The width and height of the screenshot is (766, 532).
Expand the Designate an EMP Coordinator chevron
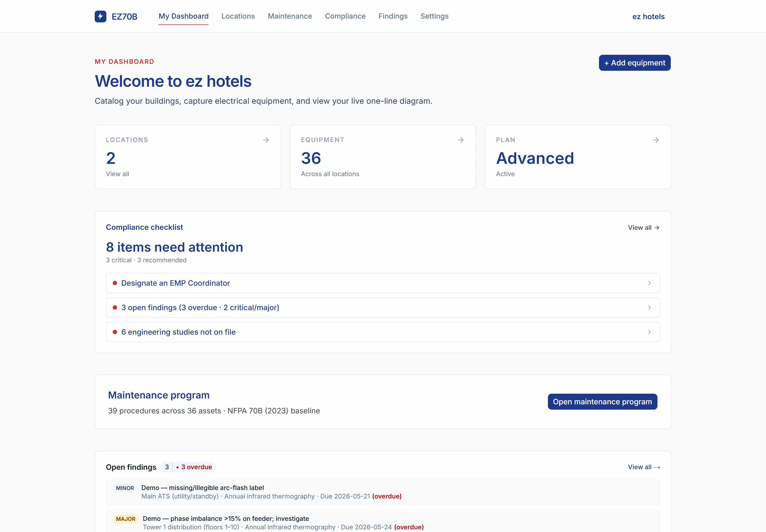649,283
